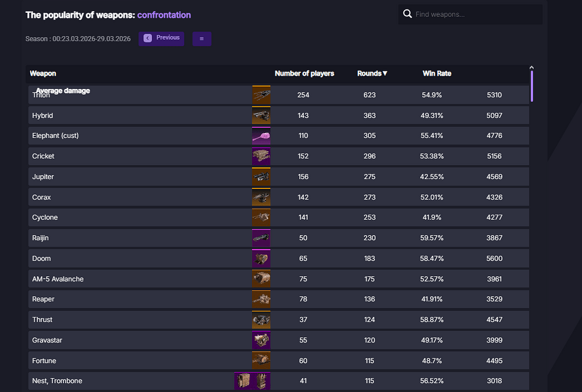Click the Cricket weapon icon
Screen dimensions: 582x392
261,156
